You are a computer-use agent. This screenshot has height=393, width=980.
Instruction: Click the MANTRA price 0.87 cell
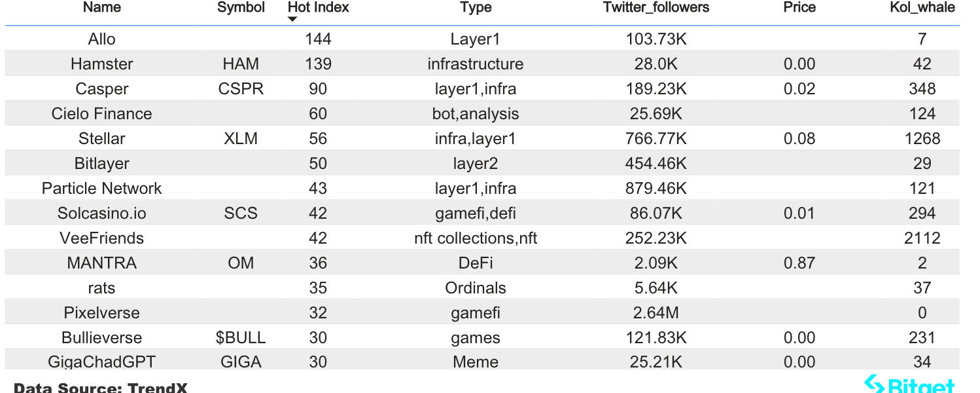coord(799,263)
